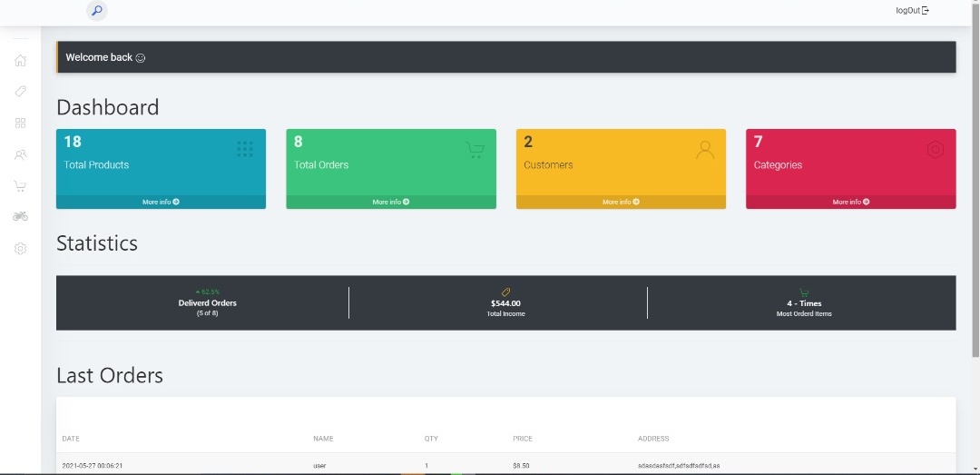The image size is (980, 475).
Task: Click the smiley icon in Welcome banner
Action: point(141,57)
